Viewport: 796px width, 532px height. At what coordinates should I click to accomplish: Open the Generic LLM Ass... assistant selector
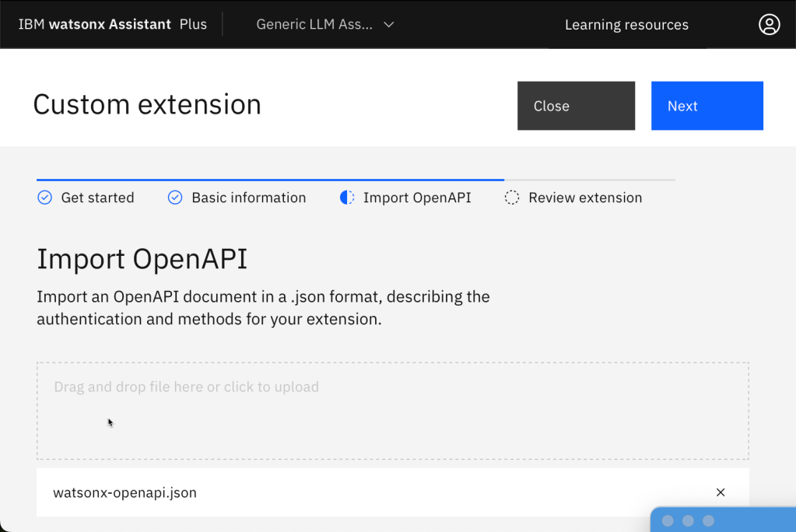315,24
